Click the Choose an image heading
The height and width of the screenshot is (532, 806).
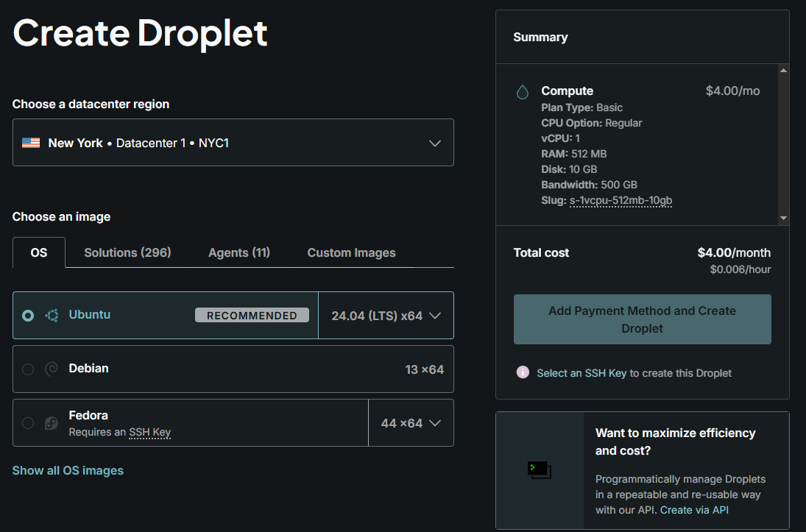coord(61,216)
